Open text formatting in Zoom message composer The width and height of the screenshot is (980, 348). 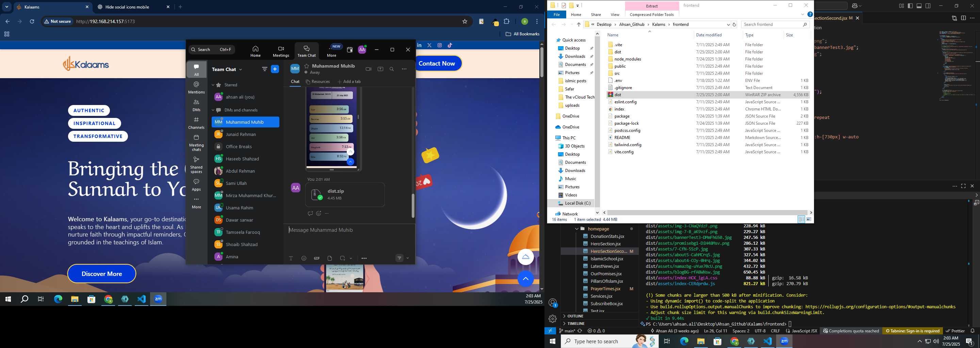click(291, 258)
